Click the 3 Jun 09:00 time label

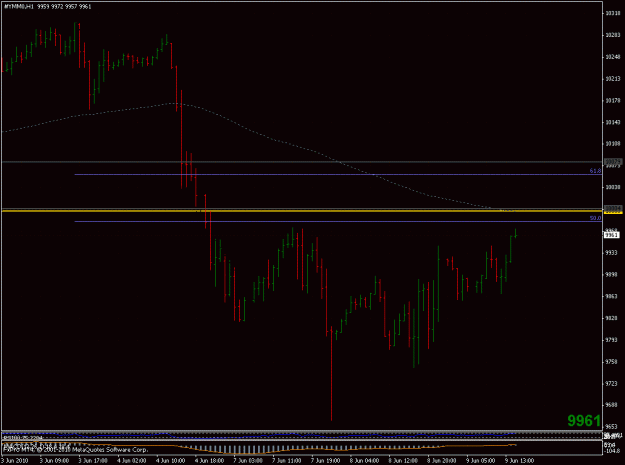(54, 461)
